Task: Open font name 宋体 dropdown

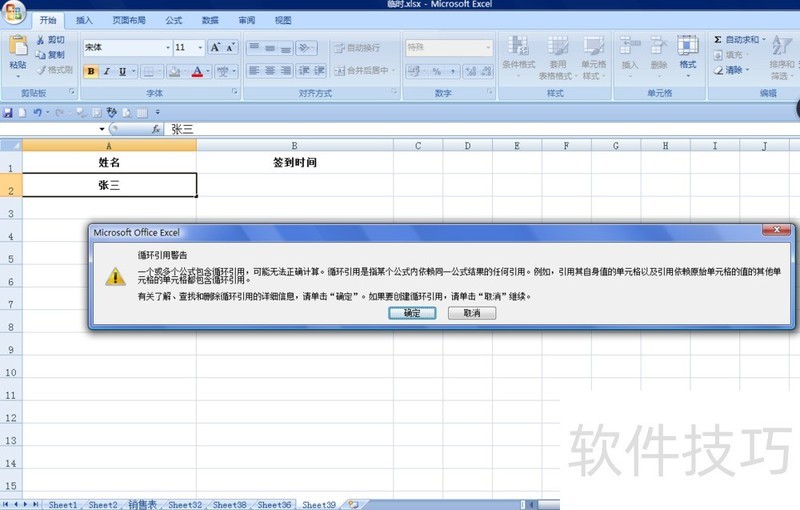Action: pyautogui.click(x=168, y=47)
